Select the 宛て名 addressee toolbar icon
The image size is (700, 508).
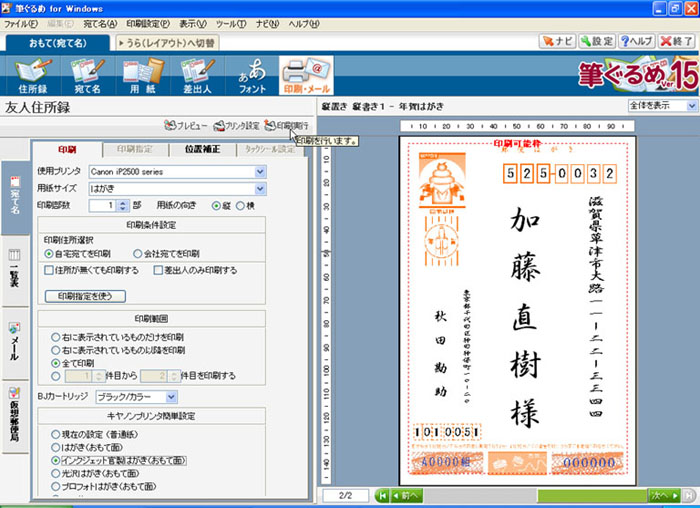pyautogui.click(x=88, y=76)
